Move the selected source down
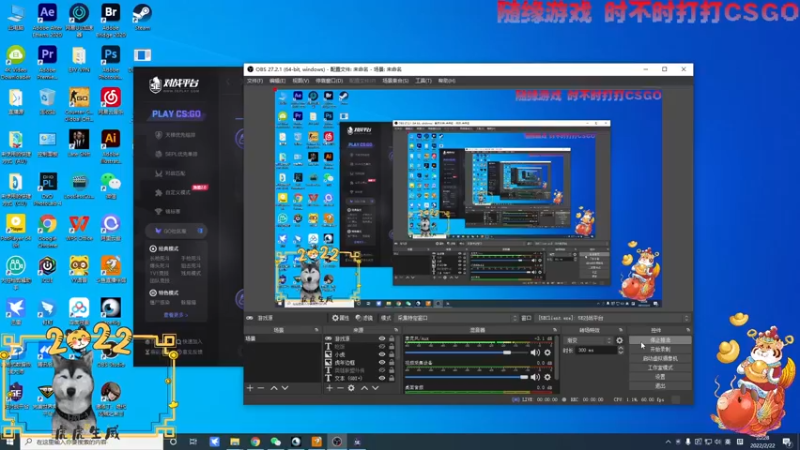Viewport: 800px width, 450px height. point(376,388)
